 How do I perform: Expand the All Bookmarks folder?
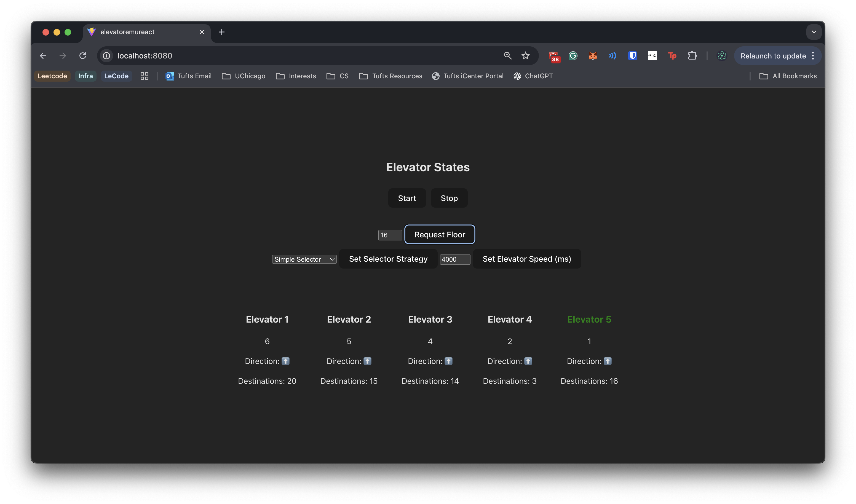788,76
